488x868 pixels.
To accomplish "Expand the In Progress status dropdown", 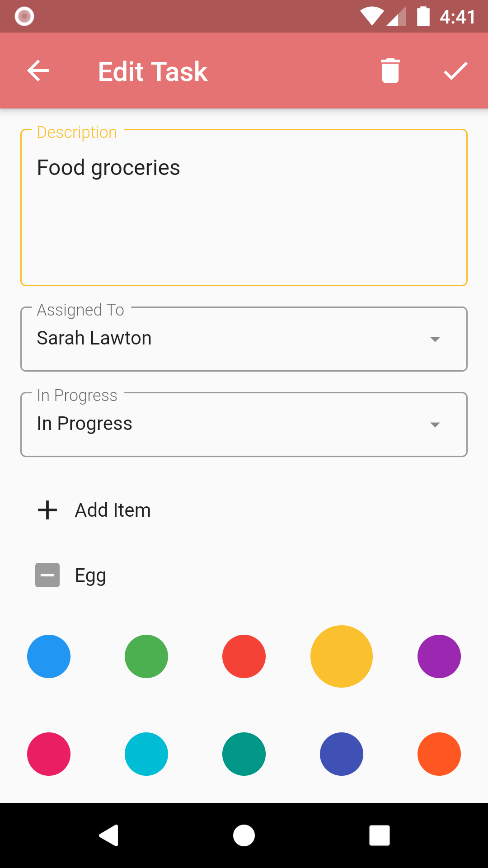I will point(244,425).
